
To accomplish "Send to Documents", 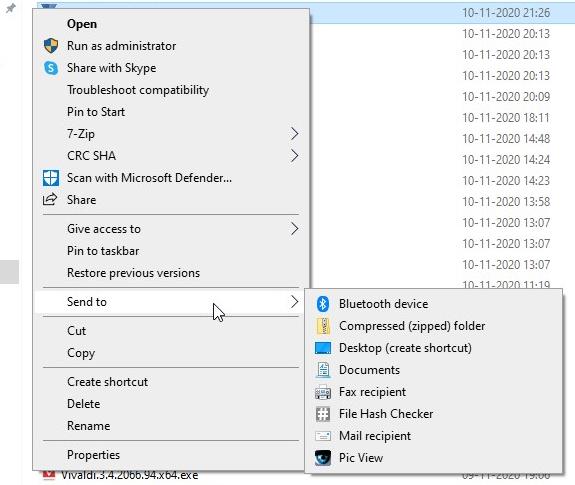I will coord(433,370).
